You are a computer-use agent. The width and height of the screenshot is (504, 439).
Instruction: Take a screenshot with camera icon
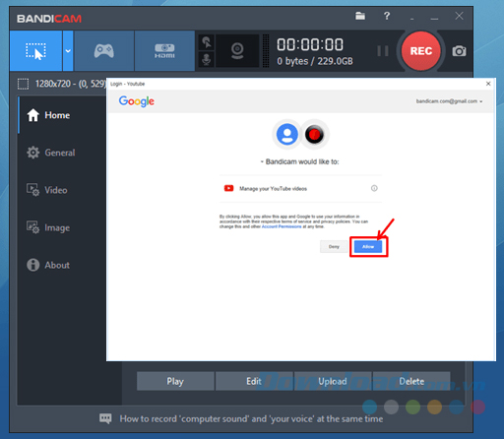pos(459,51)
